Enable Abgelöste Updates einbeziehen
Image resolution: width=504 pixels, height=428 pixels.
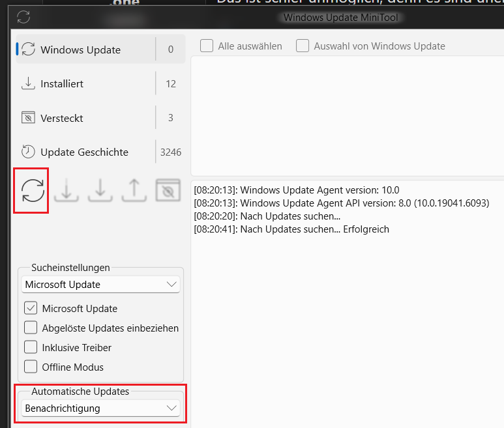coord(31,328)
